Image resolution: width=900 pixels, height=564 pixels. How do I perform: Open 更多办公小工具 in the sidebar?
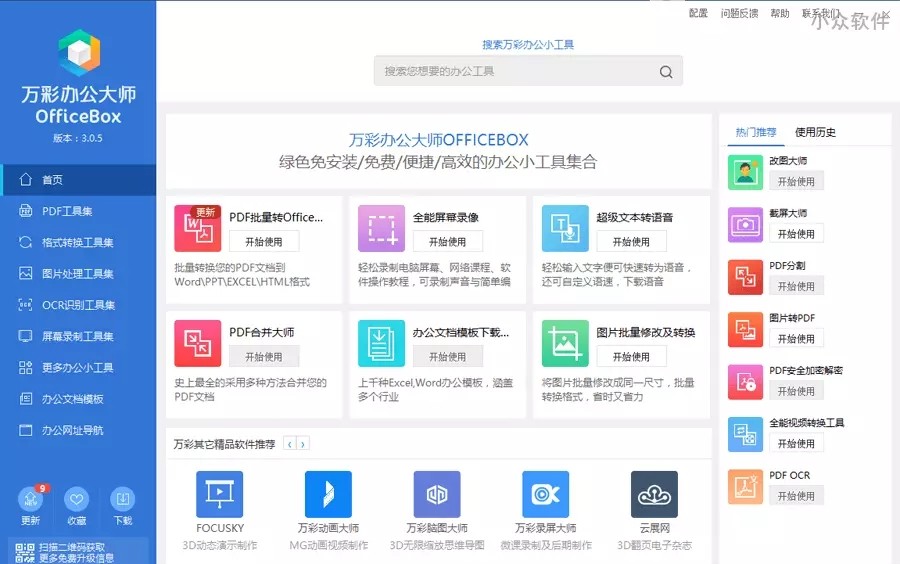point(78,367)
